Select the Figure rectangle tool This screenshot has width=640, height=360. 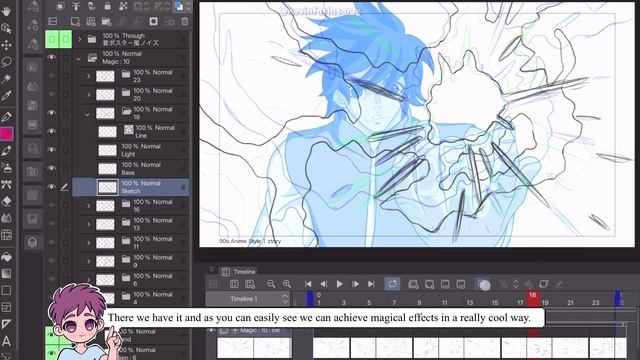click(6, 291)
